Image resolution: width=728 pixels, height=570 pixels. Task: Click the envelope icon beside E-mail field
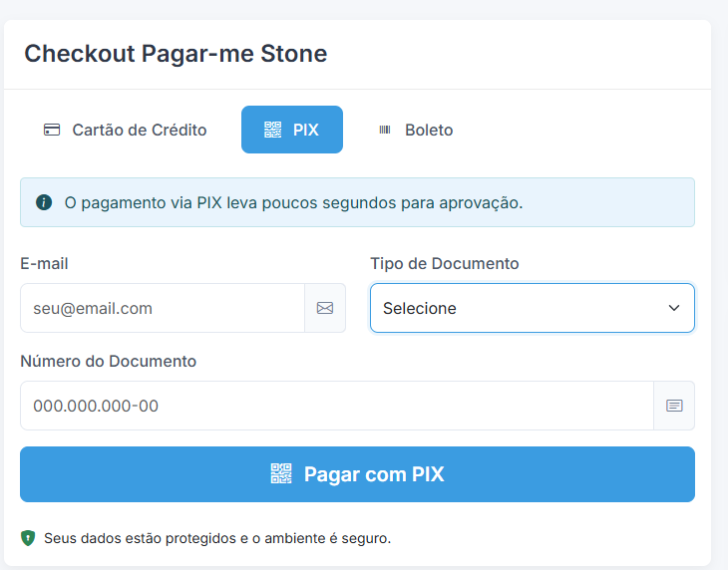pos(325,309)
